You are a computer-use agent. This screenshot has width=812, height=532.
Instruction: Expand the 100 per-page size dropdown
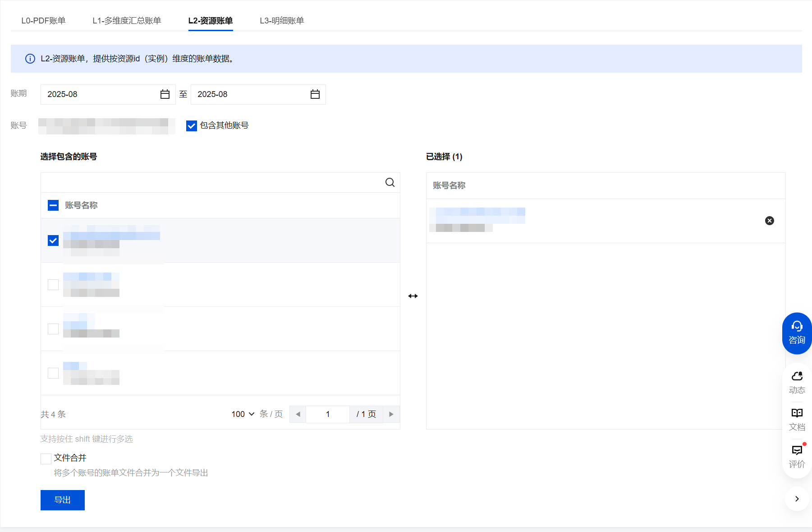pyautogui.click(x=243, y=414)
